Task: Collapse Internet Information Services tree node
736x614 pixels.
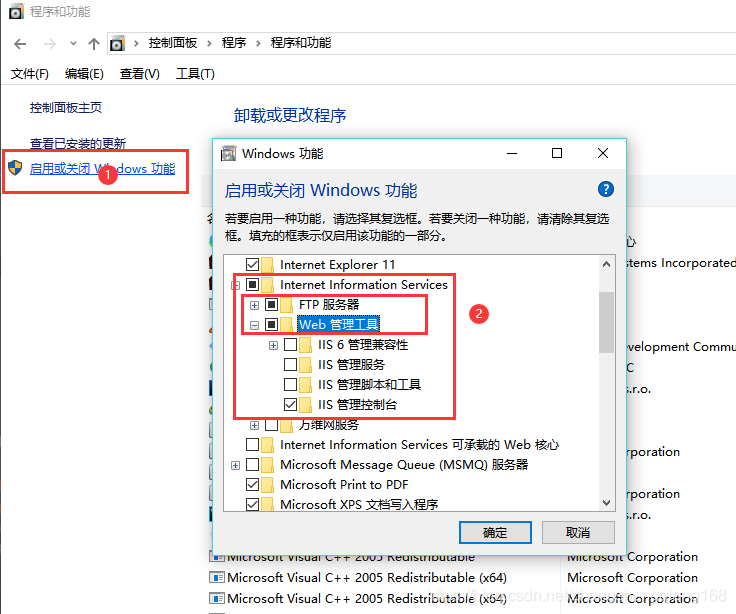Action: coord(236,285)
